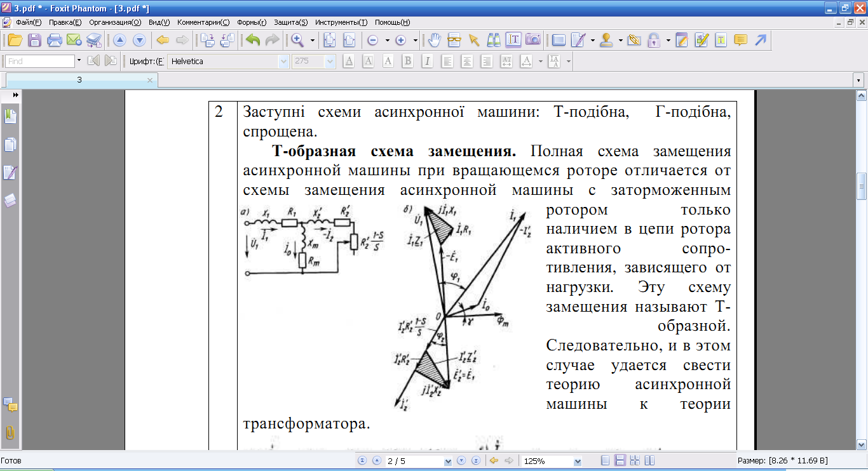Close the document tab 3
Image resolution: width=868 pixels, height=471 pixels.
point(150,81)
